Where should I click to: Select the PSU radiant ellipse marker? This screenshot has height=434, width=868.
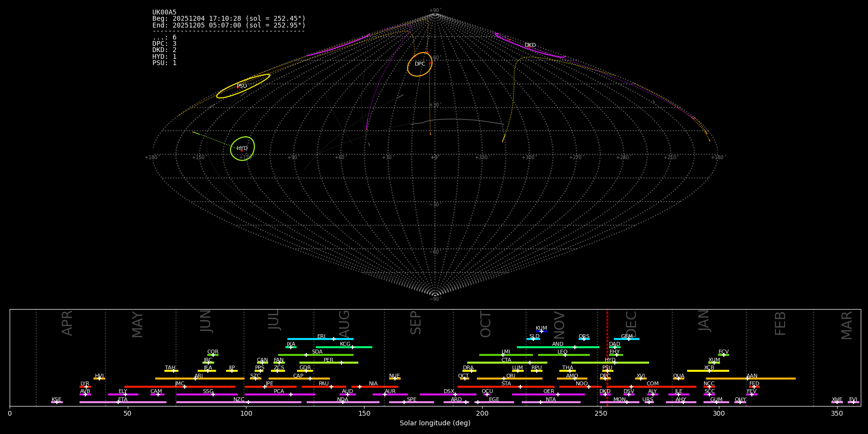click(243, 86)
